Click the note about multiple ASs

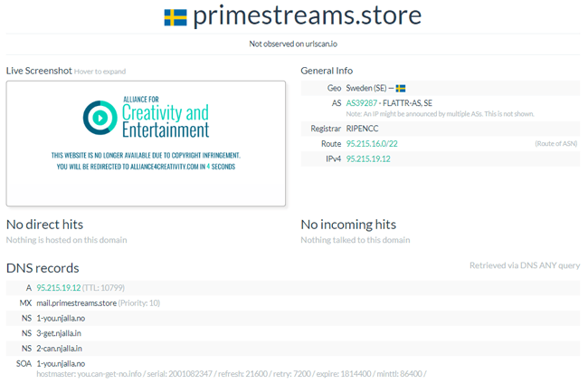pos(441,114)
